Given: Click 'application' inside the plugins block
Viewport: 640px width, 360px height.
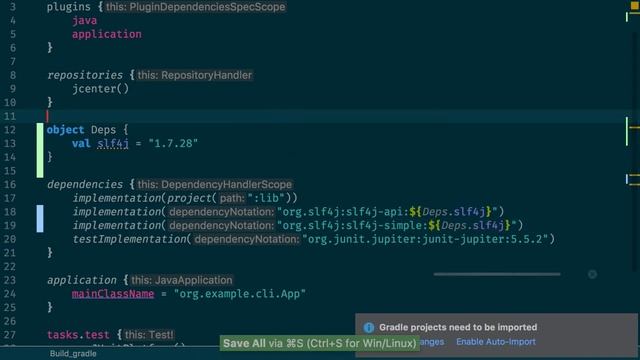Looking at the screenshot, I should 107,34.
